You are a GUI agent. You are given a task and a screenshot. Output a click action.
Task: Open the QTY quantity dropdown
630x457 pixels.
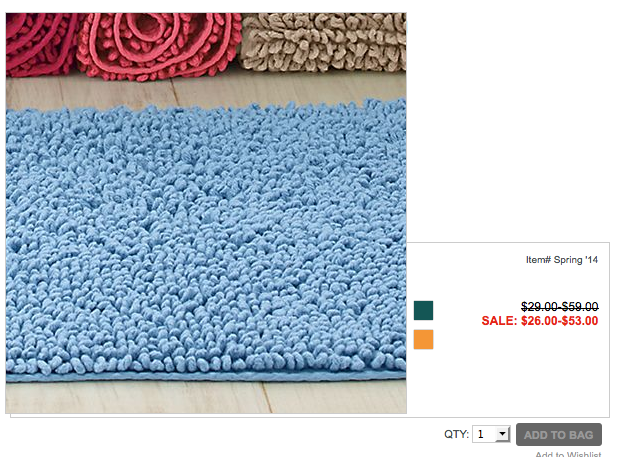pyautogui.click(x=491, y=434)
